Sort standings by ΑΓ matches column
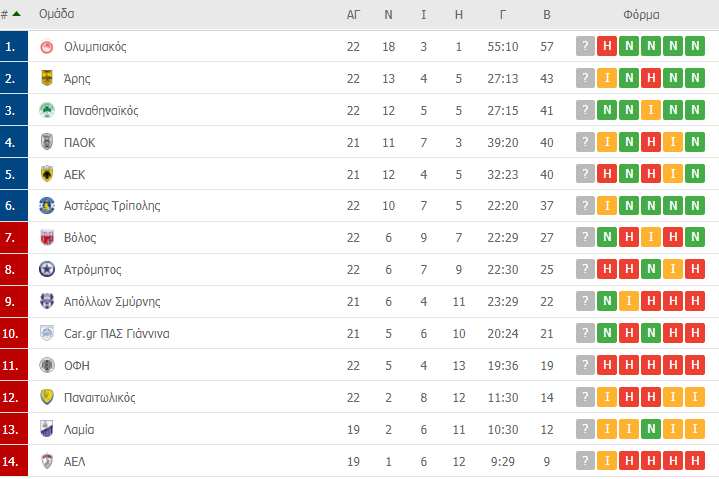The width and height of the screenshot is (719, 479). pos(353,15)
